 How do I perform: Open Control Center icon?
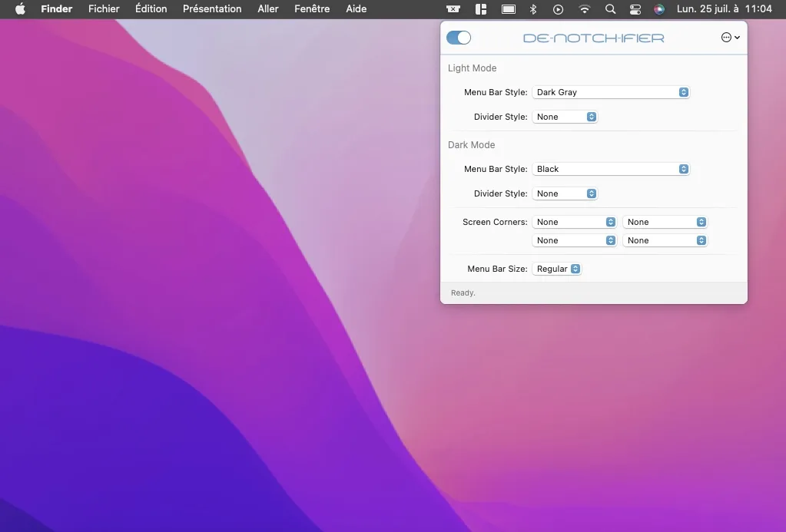(635, 9)
